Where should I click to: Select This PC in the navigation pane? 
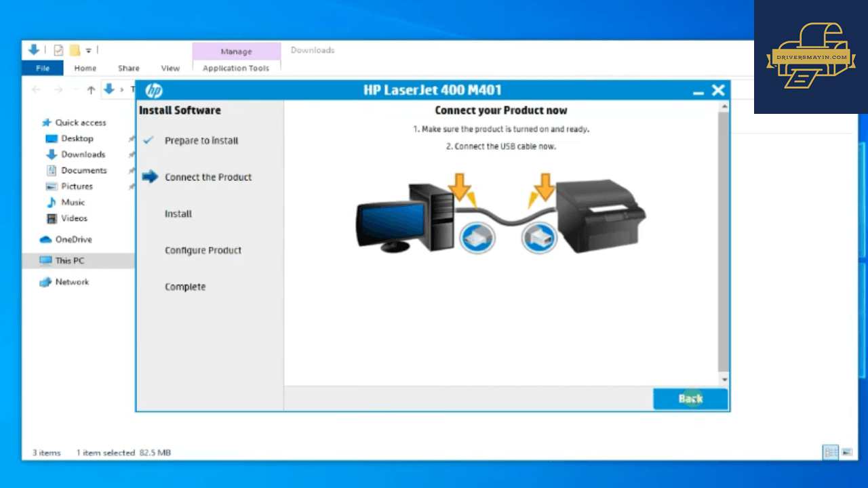[62, 260]
